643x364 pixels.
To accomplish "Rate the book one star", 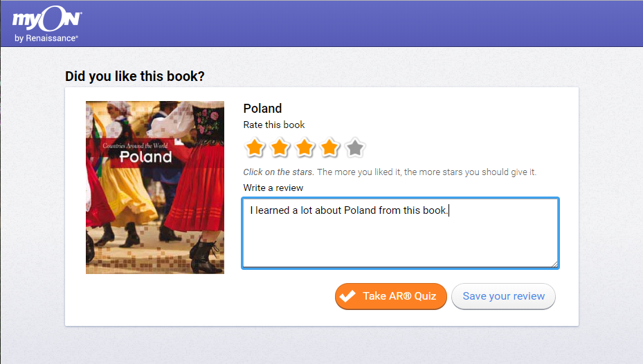I will 255,147.
